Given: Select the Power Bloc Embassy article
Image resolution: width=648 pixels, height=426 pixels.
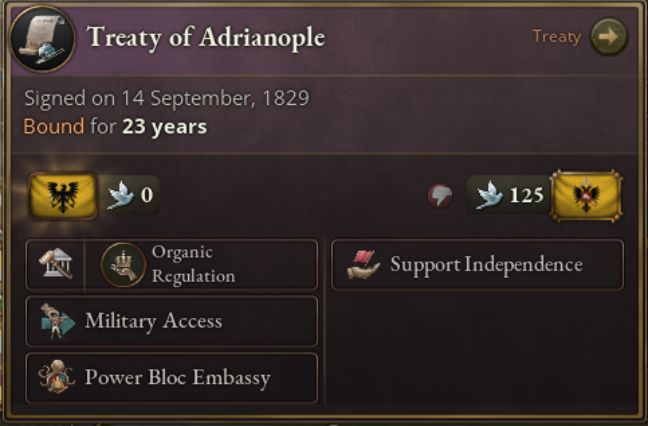Looking at the screenshot, I should click(x=177, y=378).
